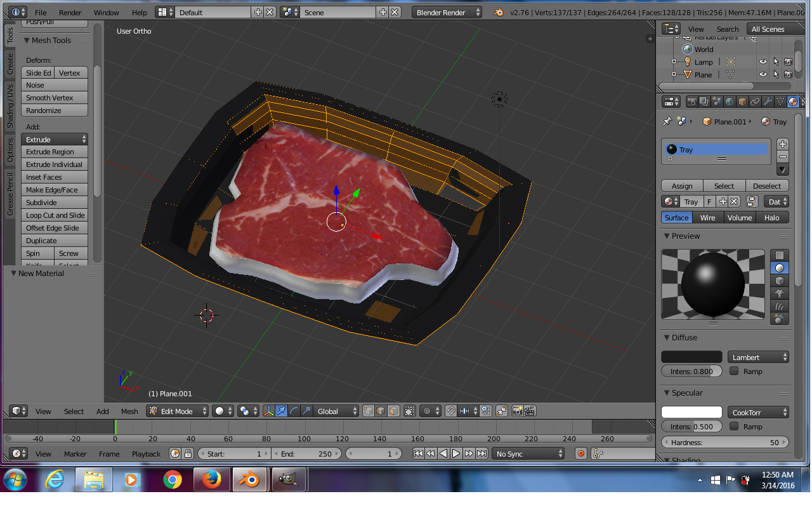Open the Scene properties tab icon
Viewport: 812px width, 508px height.
tap(717, 102)
